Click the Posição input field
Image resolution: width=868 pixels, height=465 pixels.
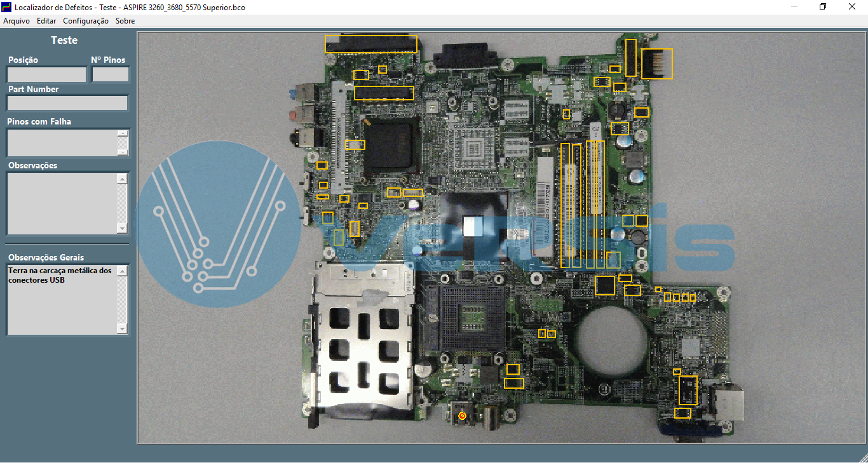coord(46,74)
